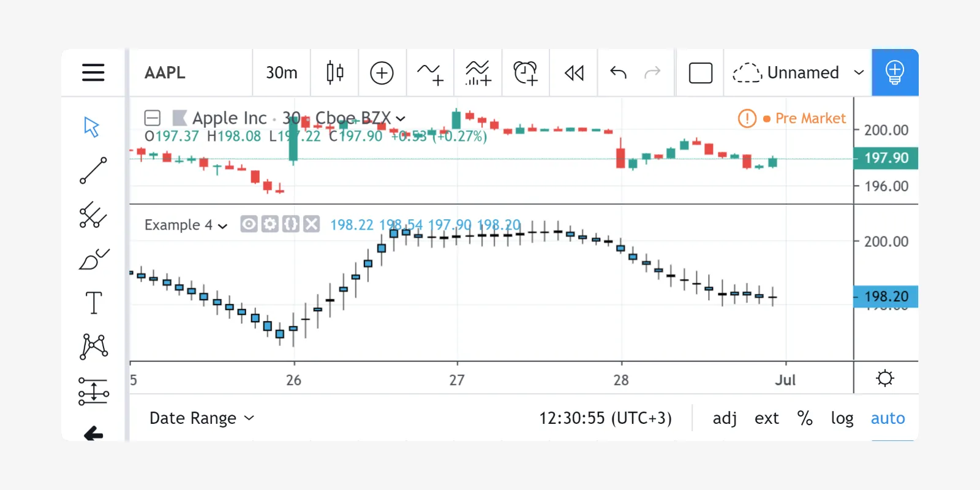Click the 27 date label on time axis
Viewport: 980px width, 490px height.
pos(457,380)
